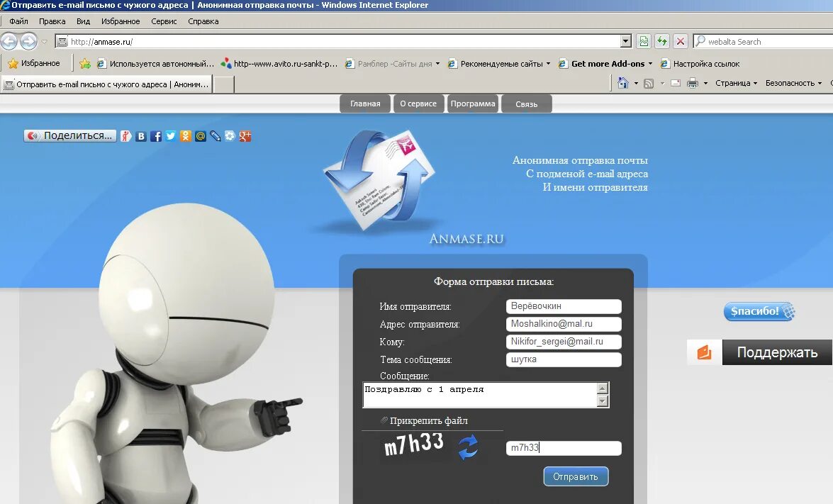Share on Odnoklassniki icon
This screenshot has width=833, height=504.
tap(186, 136)
